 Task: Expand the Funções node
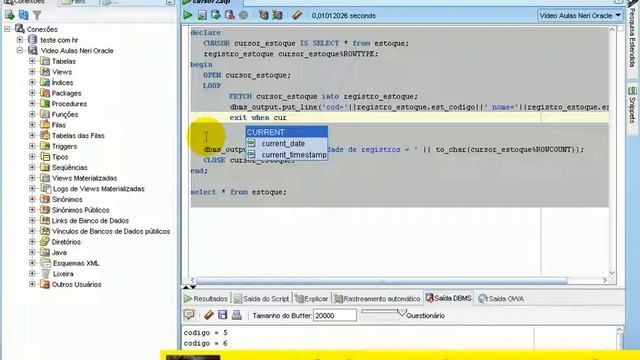[32, 114]
